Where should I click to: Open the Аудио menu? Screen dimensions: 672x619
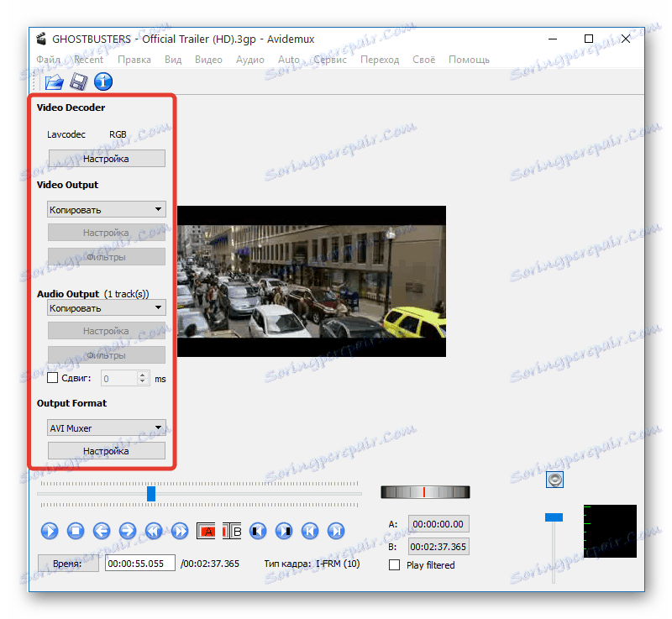coord(249,60)
